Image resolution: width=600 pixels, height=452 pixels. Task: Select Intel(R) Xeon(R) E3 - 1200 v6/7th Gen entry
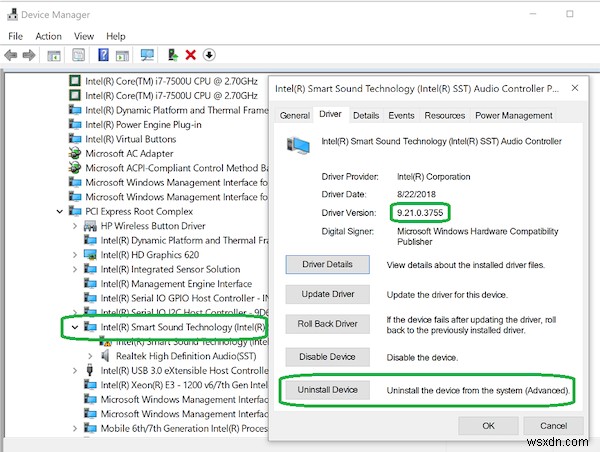pos(184,385)
